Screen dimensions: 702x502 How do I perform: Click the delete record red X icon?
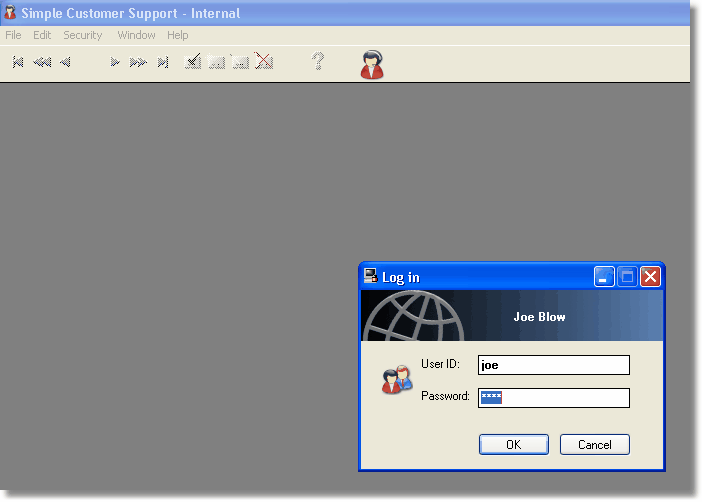tap(264, 61)
